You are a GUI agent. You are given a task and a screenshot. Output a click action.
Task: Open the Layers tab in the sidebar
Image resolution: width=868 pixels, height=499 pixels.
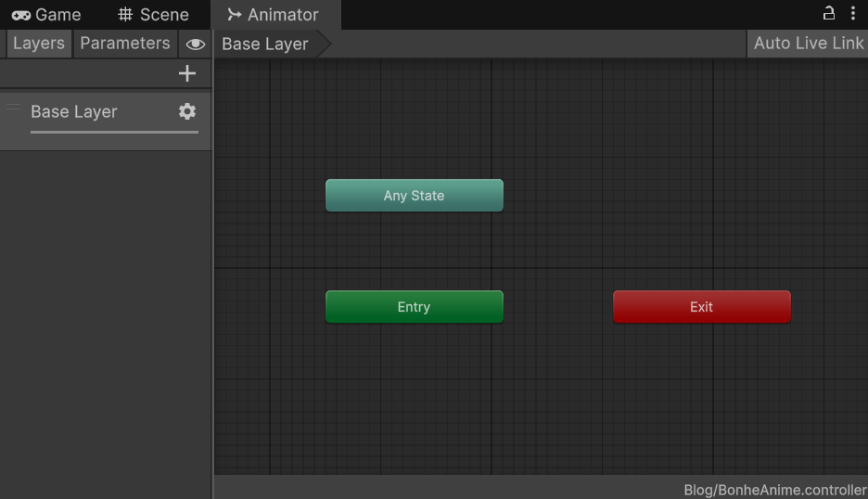39,44
